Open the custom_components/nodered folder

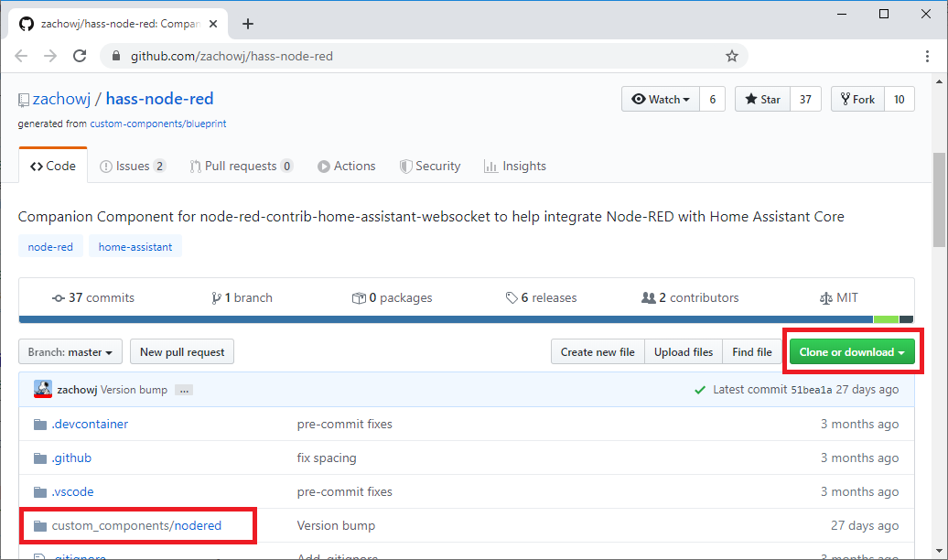point(136,525)
